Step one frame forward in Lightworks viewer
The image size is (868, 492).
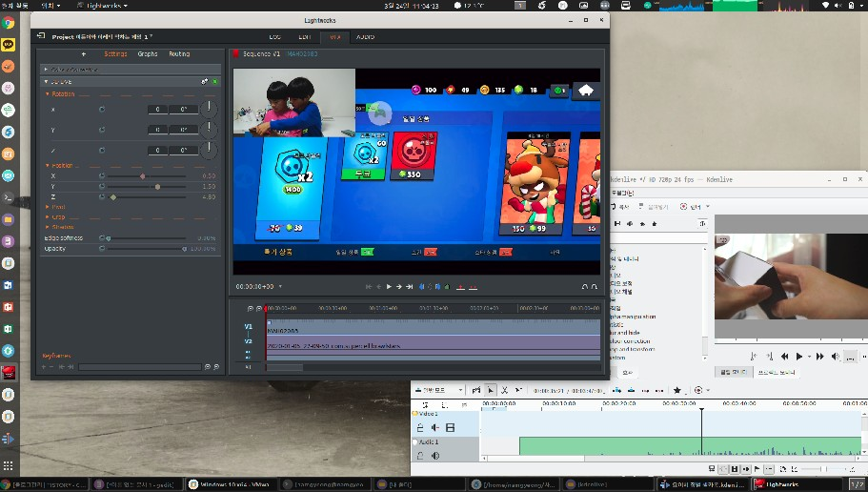[398, 286]
